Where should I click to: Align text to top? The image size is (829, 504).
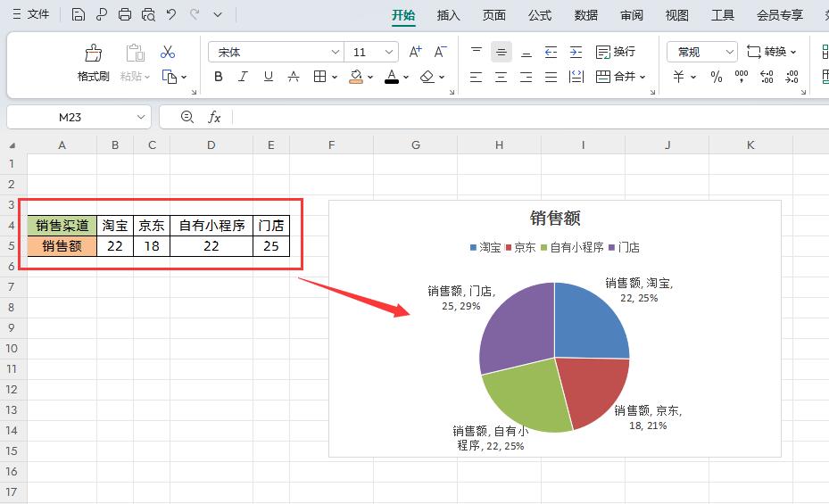coord(477,52)
